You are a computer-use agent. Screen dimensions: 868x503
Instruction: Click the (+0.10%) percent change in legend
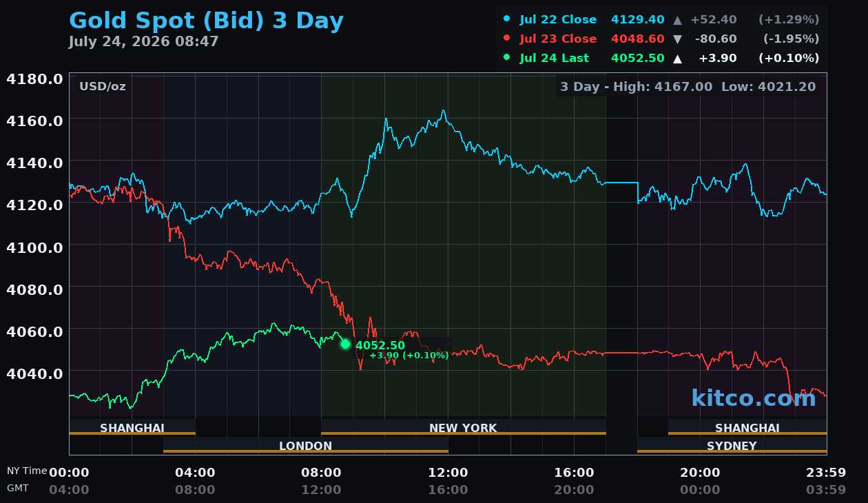[789, 58]
